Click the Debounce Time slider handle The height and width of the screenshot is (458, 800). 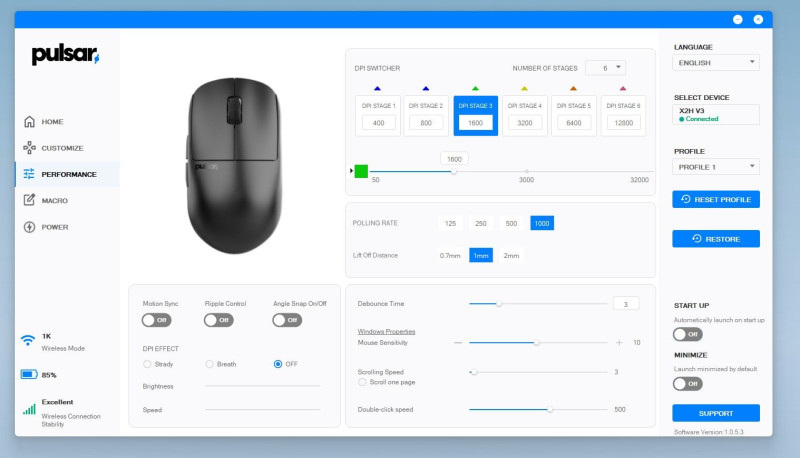499,304
